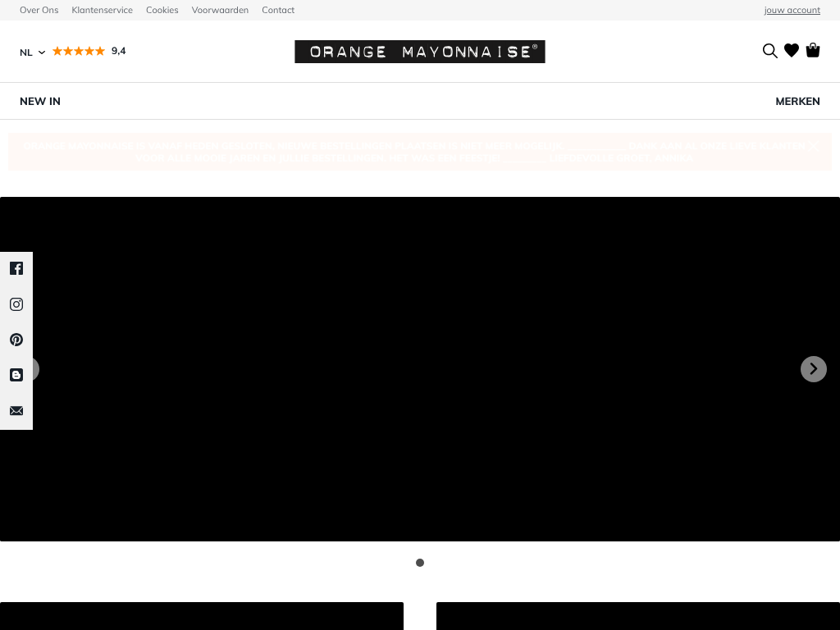Open the search magnifier icon
The image size is (840, 630).
769,51
